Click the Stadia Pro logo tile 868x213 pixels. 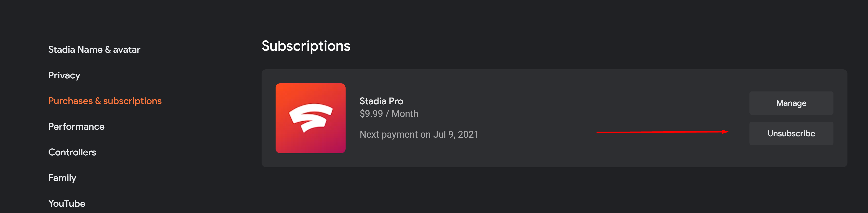point(310,118)
